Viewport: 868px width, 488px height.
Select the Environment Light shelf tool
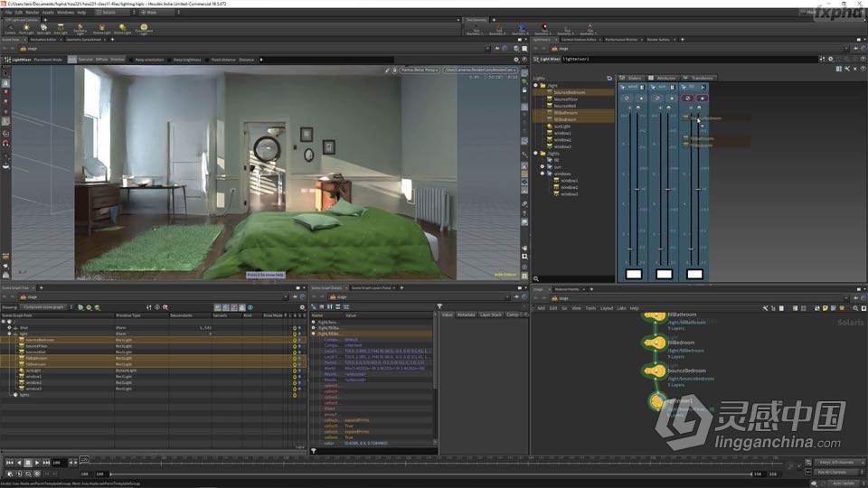(x=144, y=29)
